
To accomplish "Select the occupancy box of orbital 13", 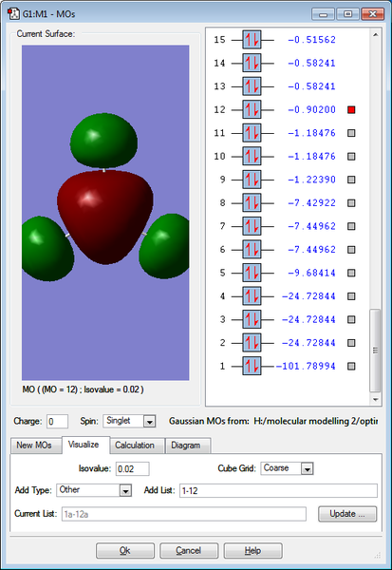I will point(252,86).
